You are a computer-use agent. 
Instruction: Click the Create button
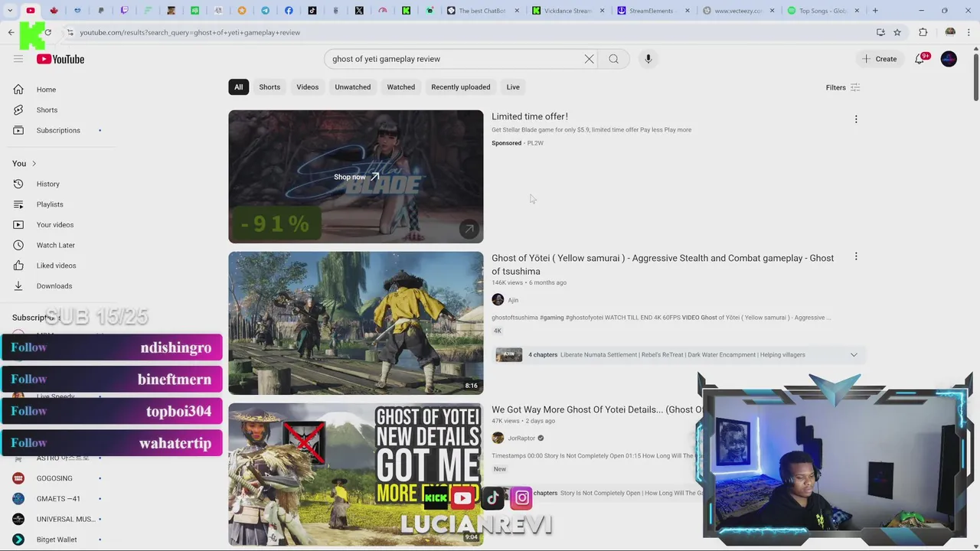click(878, 59)
